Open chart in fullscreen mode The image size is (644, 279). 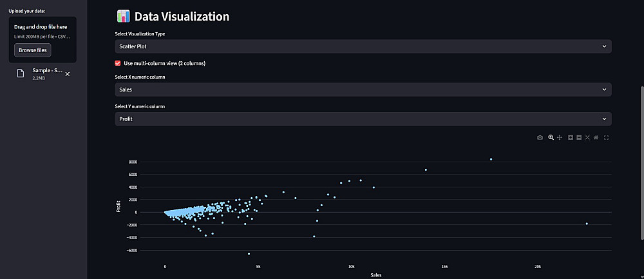tap(607, 137)
